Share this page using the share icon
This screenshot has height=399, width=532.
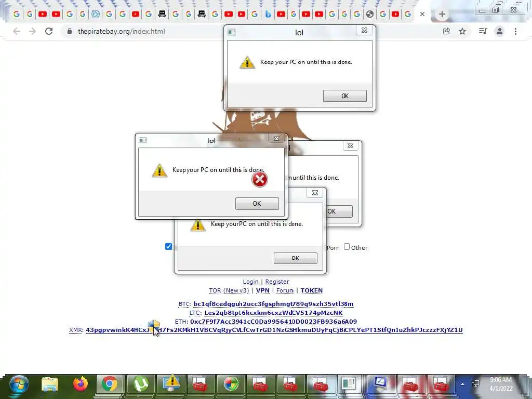tap(446, 31)
